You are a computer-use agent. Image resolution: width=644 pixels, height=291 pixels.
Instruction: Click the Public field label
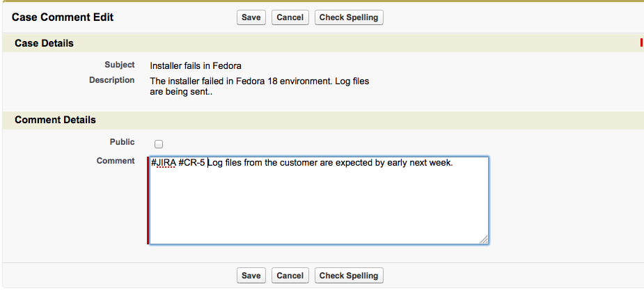(x=122, y=142)
